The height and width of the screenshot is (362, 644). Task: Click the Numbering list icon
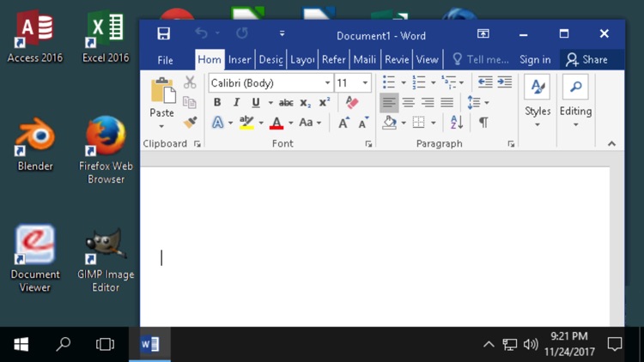[418, 82]
